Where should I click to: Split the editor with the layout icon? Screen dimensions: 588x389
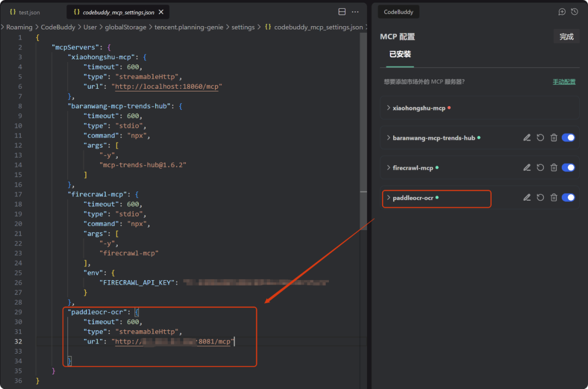click(342, 11)
